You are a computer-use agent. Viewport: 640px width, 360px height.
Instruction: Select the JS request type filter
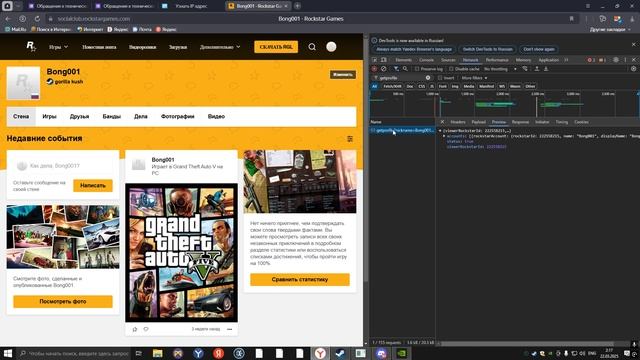tap(432, 86)
